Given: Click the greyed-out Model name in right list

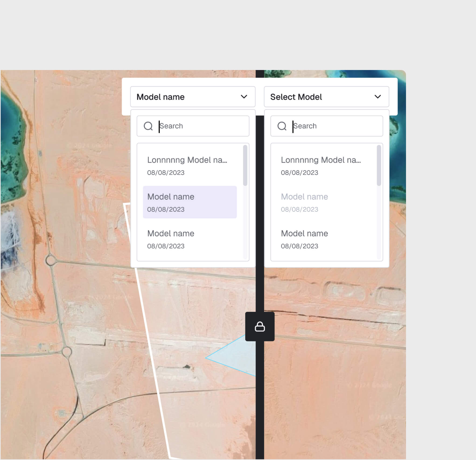Looking at the screenshot, I should tap(323, 202).
